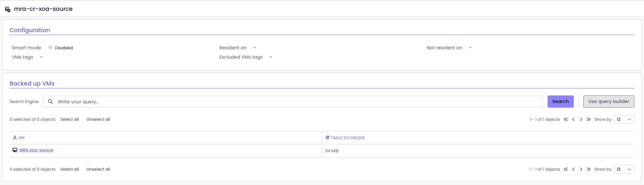This screenshot has width=644, height=185.
Task: Click the magnifier icon in the search field
Action: pos(51,102)
